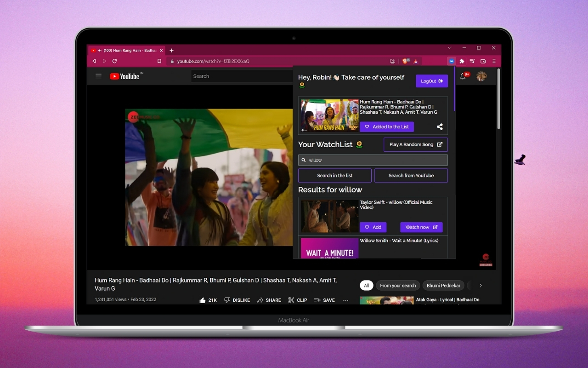
Task: Click the YouTube page vertical scrollbar
Action: click(498, 99)
